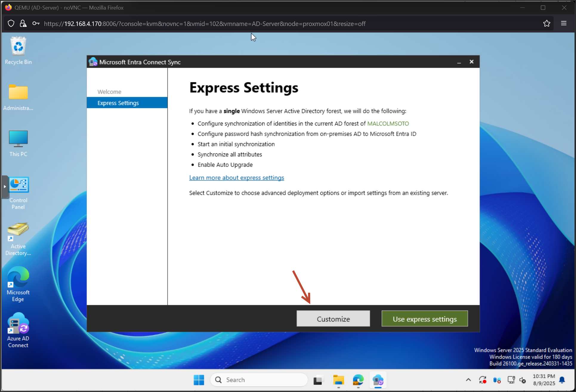Select Welcome step in wizard sidebar

pyautogui.click(x=109, y=92)
